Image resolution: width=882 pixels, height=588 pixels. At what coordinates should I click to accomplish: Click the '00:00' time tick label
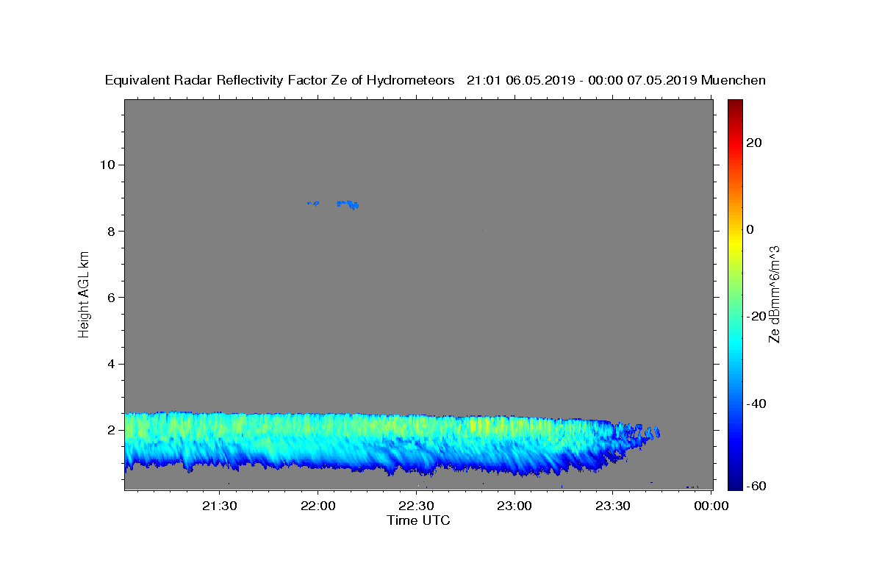pos(711,506)
